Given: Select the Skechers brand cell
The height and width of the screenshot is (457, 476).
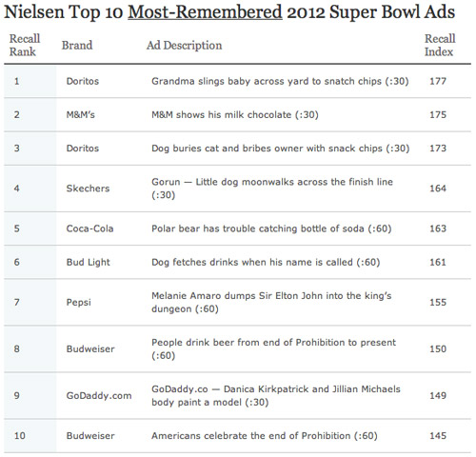Looking at the screenshot, I should click(88, 189).
